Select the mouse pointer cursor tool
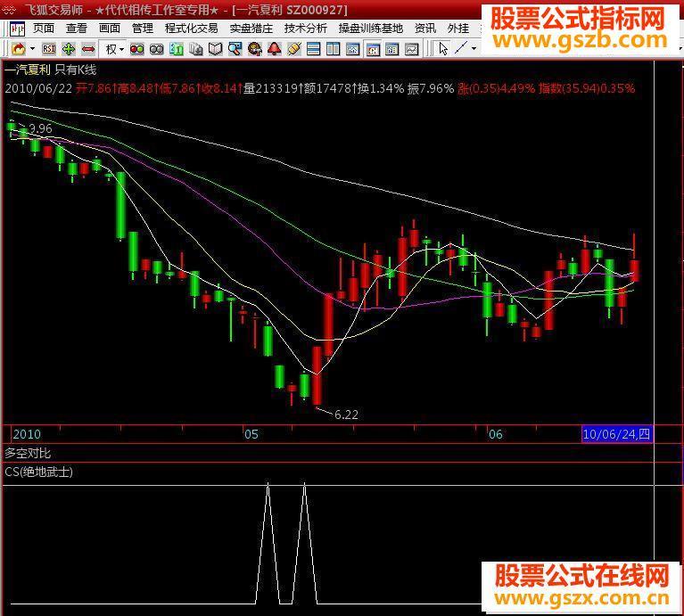Image resolution: width=684 pixels, height=616 pixels. (x=443, y=49)
